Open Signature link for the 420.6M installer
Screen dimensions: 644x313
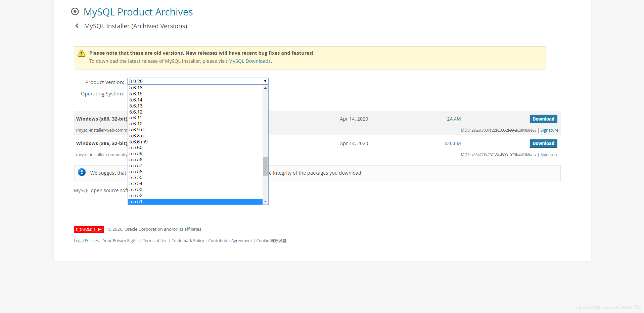click(549, 155)
